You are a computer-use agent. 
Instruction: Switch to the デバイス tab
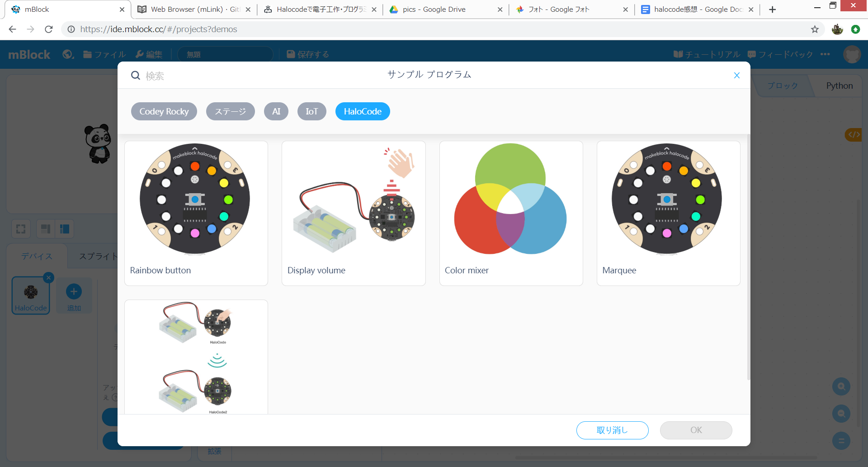[x=37, y=256]
